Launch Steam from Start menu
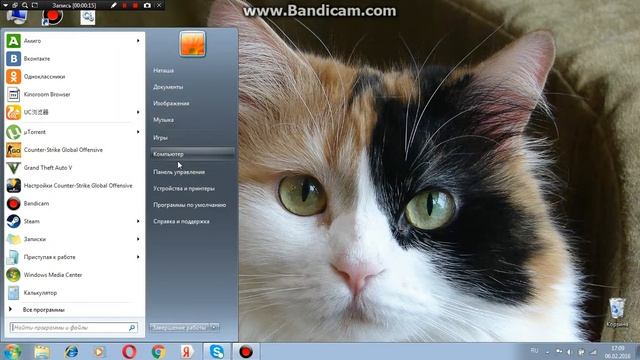 [x=73, y=221]
